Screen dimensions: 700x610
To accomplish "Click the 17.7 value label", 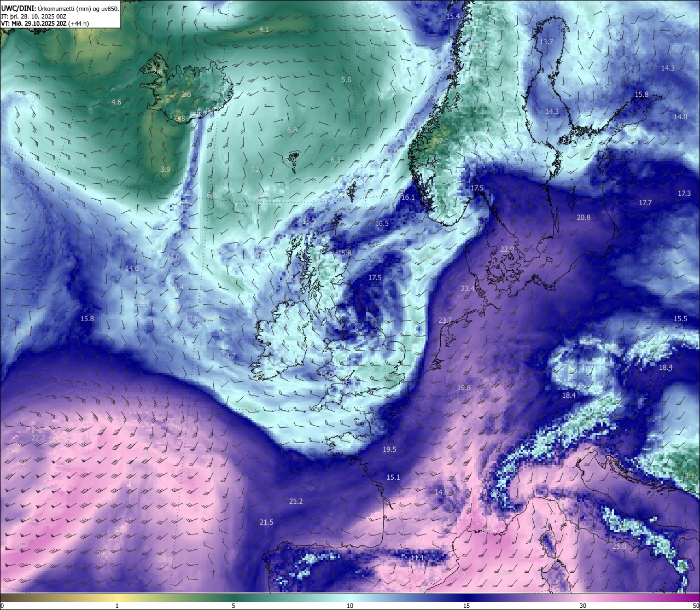I will point(645,203).
